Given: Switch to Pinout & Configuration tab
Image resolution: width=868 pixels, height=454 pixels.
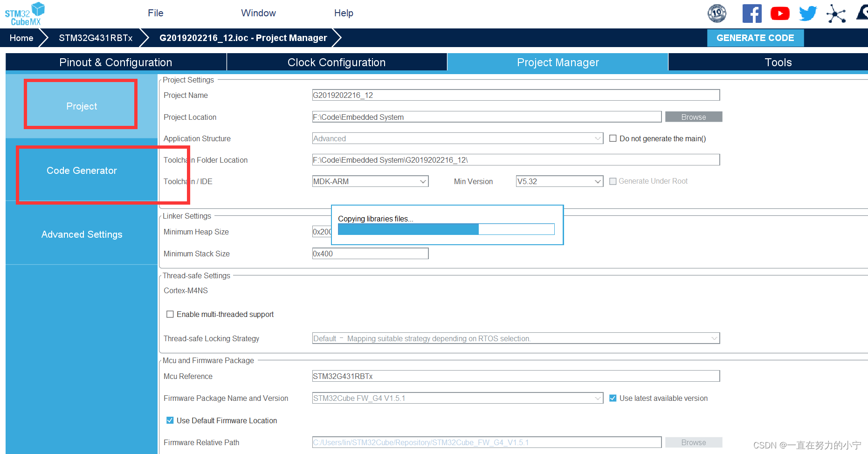Looking at the screenshot, I should pyautogui.click(x=116, y=62).
